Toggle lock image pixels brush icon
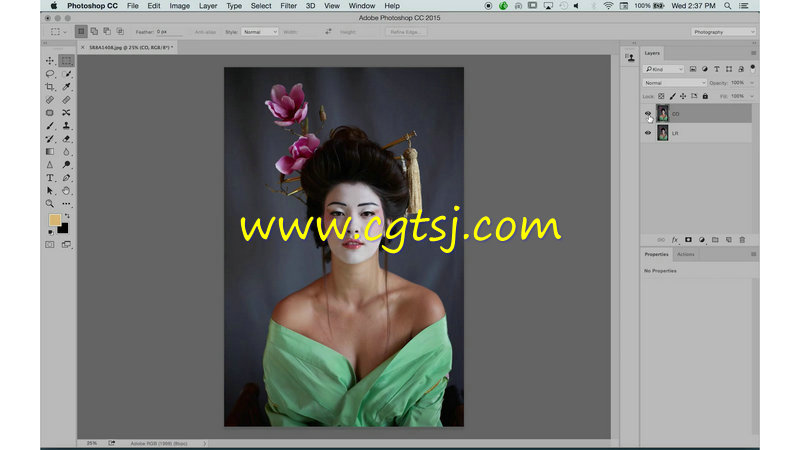 click(x=672, y=96)
